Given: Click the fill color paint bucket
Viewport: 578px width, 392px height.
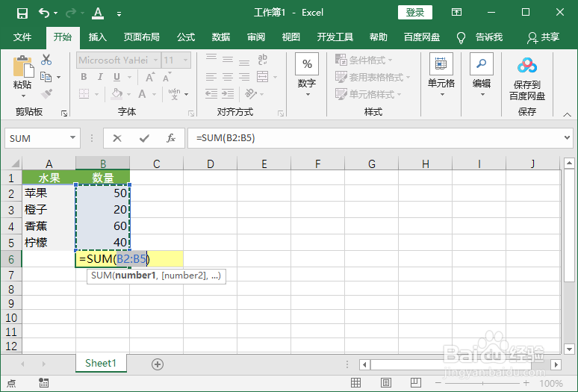Looking at the screenshot, I should 116,93.
